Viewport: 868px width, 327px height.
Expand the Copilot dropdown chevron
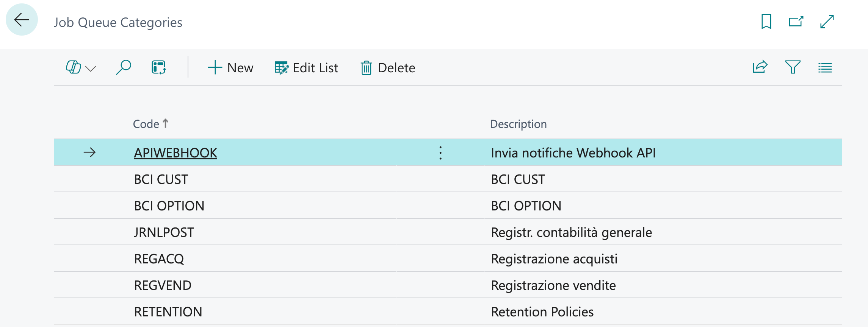[x=91, y=69]
